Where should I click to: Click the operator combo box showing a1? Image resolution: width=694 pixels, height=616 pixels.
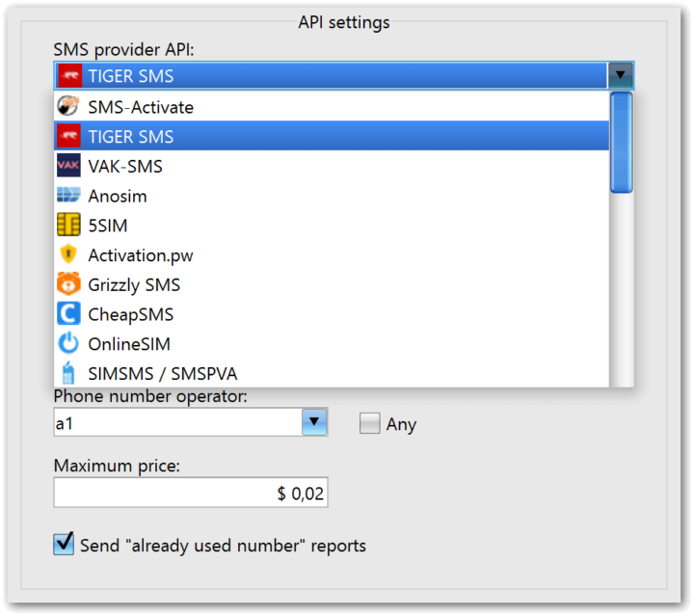coord(190,422)
